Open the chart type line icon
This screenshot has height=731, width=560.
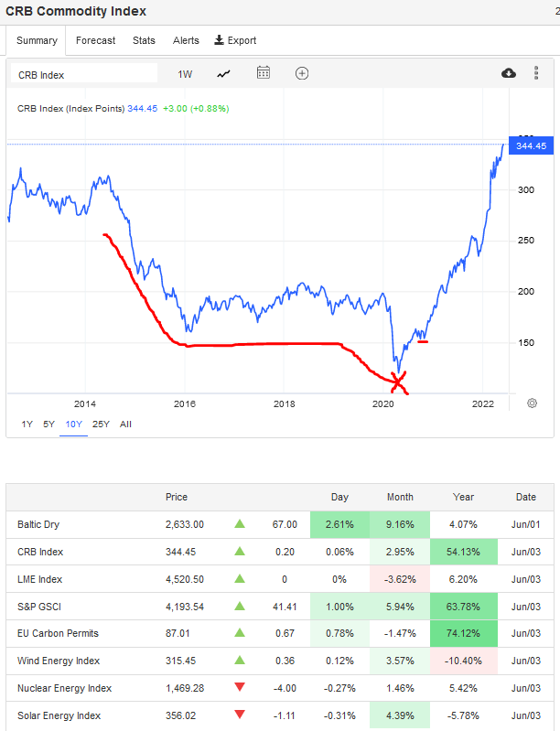[224, 74]
